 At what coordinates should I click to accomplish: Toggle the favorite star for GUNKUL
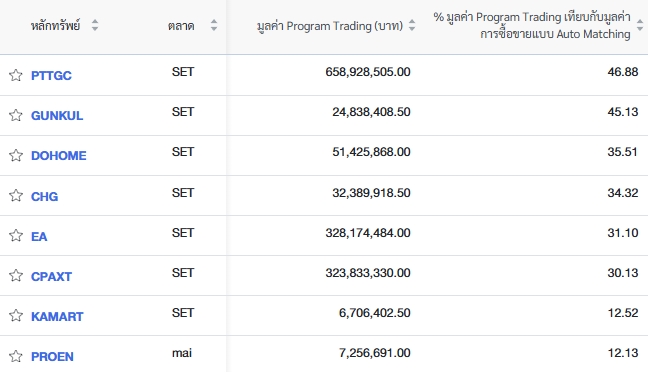pos(16,115)
